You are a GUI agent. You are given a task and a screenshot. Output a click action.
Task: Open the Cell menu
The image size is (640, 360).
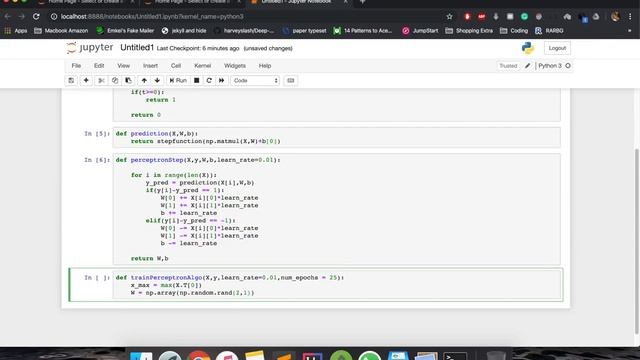176,66
